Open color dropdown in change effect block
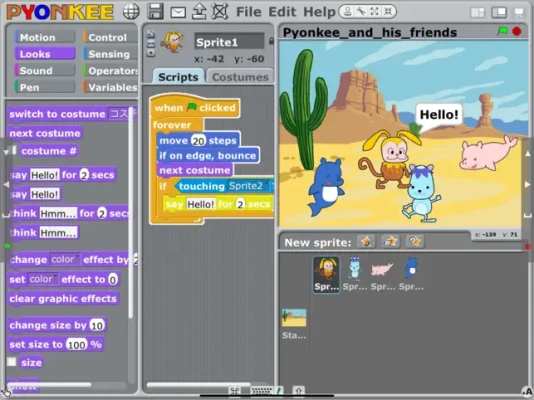This screenshot has width=534, height=400. 65,259
